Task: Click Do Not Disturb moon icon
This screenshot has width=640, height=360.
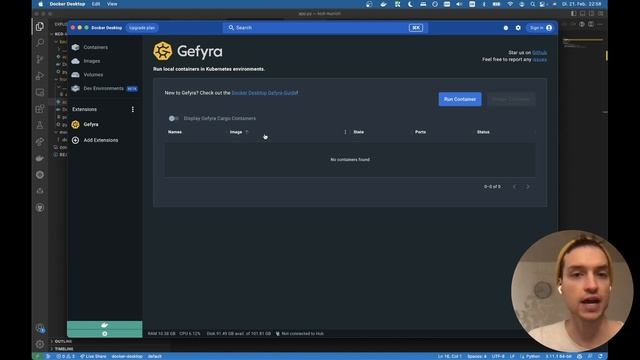Action: pos(410,4)
